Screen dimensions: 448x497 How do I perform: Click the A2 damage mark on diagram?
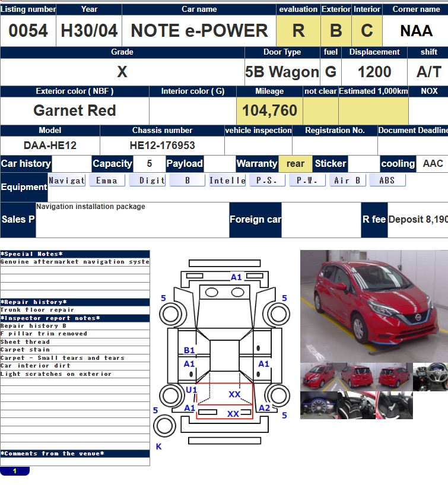[264, 408]
